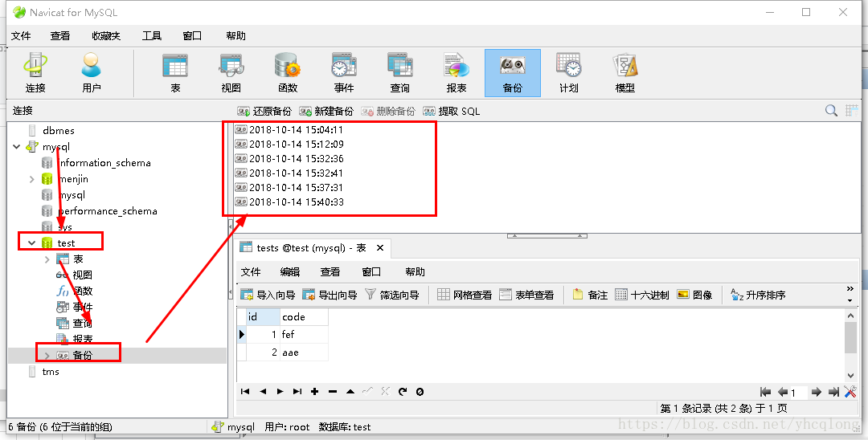
Task: Click 新建备份 new backup button
Action: [326, 111]
